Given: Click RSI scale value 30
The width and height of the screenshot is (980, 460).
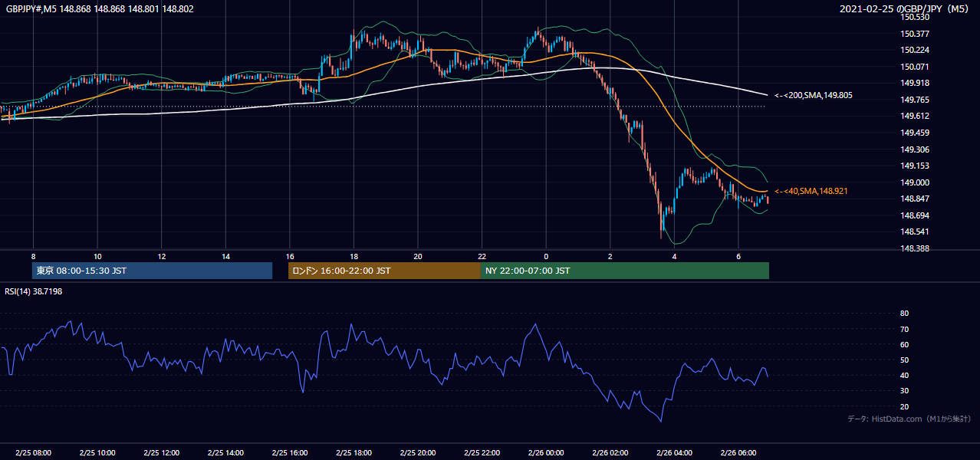Looking at the screenshot, I should point(904,391).
